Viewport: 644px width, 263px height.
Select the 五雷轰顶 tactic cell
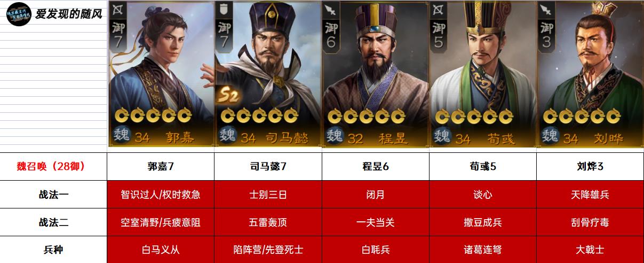coord(268,222)
